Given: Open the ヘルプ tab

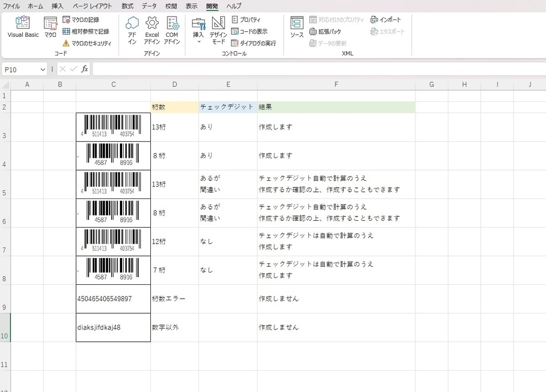Looking at the screenshot, I should pyautogui.click(x=234, y=6).
